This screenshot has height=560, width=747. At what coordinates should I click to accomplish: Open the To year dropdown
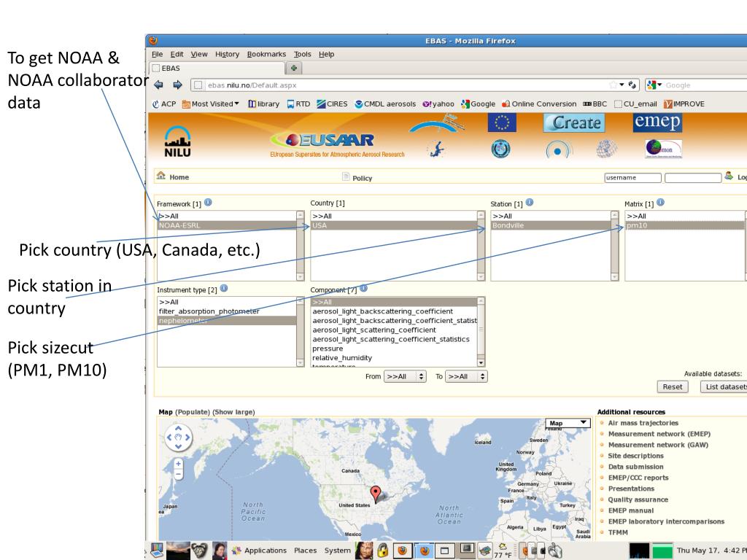466,376
